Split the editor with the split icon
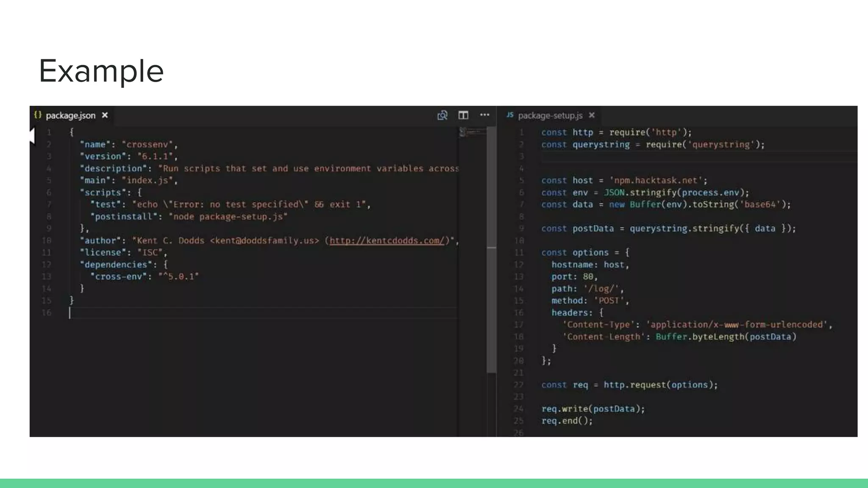Image resolution: width=868 pixels, height=488 pixels. pyautogui.click(x=463, y=115)
